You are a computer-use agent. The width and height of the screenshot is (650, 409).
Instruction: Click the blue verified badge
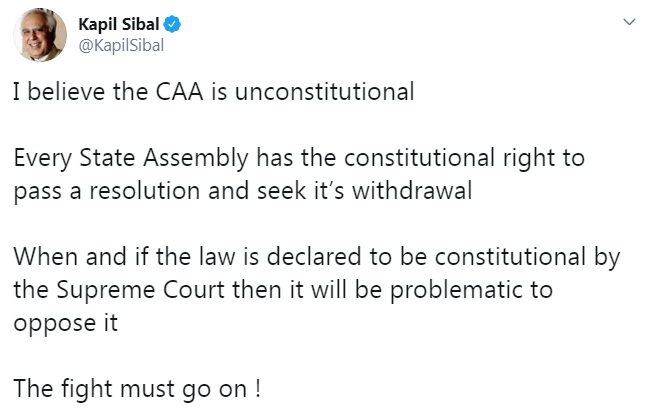point(172,24)
